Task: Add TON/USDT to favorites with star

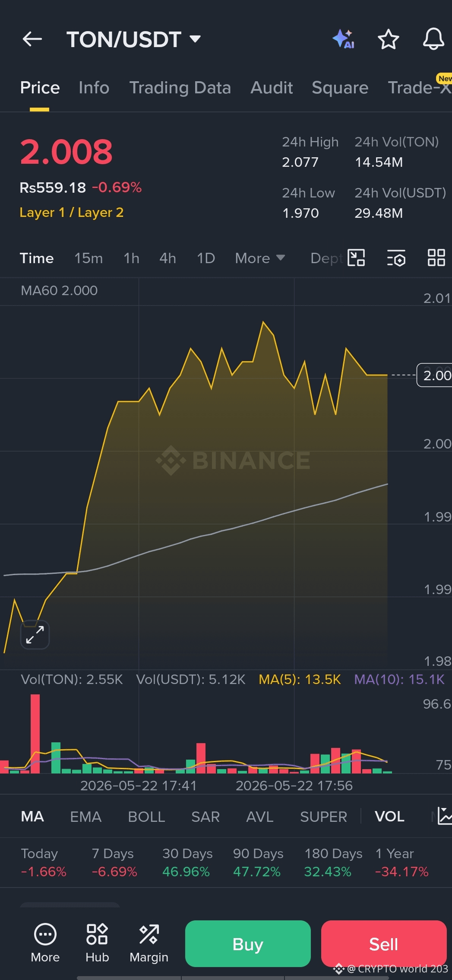Action: tap(388, 39)
